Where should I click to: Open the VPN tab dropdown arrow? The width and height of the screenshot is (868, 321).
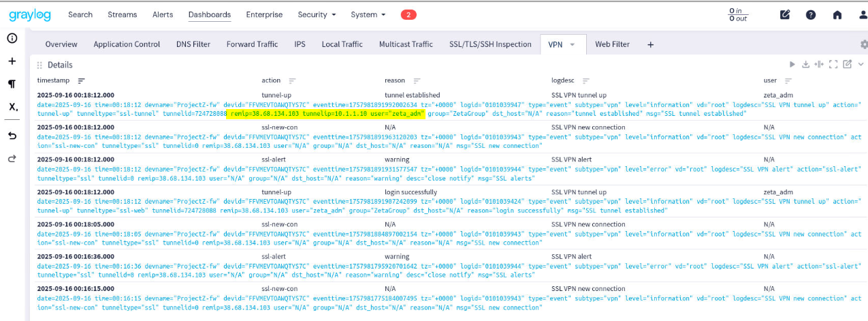coord(573,44)
